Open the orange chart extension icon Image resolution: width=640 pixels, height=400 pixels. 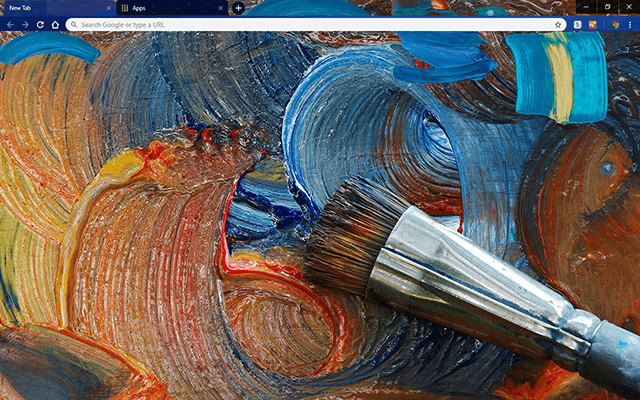tap(593, 25)
